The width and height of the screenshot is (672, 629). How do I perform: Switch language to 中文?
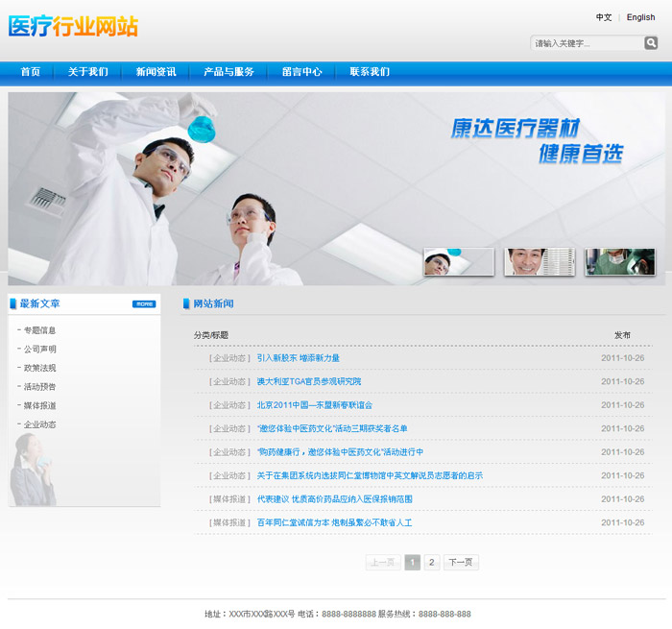(604, 17)
